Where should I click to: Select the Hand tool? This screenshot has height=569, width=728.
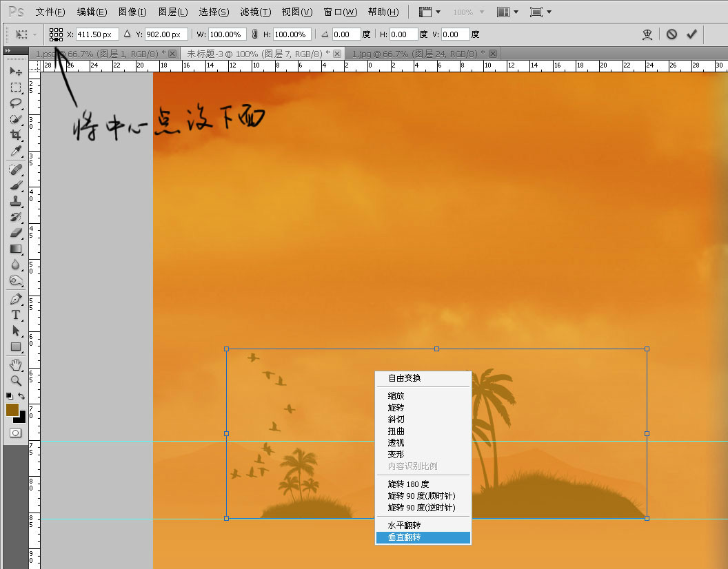pos(16,365)
